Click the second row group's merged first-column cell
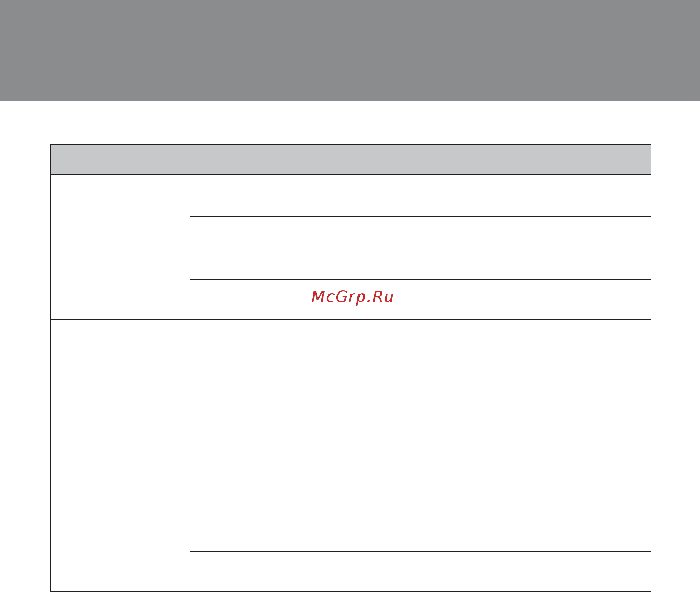This screenshot has height=592, width=700. pos(120,280)
